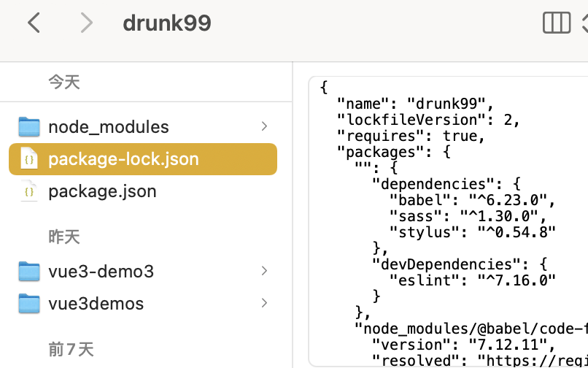This screenshot has height=368, width=588.
Task: Click the package.json file icon
Action: tap(29, 191)
